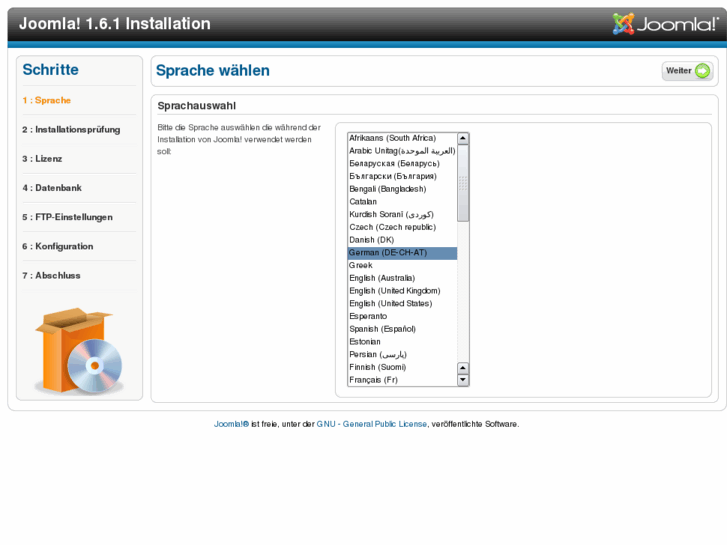The height and width of the screenshot is (545, 727).
Task: Select Arabic Unitag language
Action: pos(402,151)
